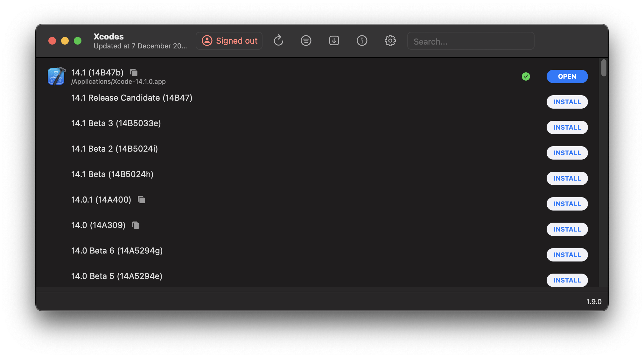Zoom the Xcodes window with green button
Screen dimensions: 644x358
(x=78, y=41)
